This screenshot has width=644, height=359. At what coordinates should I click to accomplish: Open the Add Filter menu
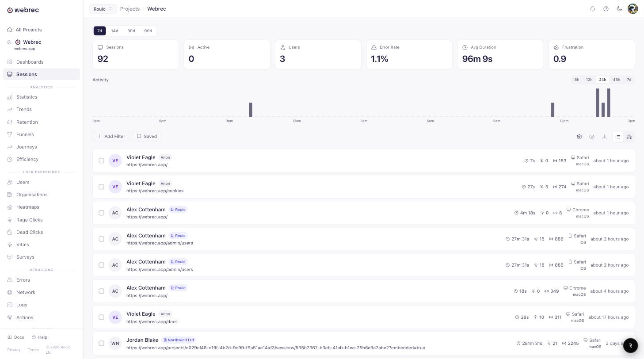(x=111, y=136)
